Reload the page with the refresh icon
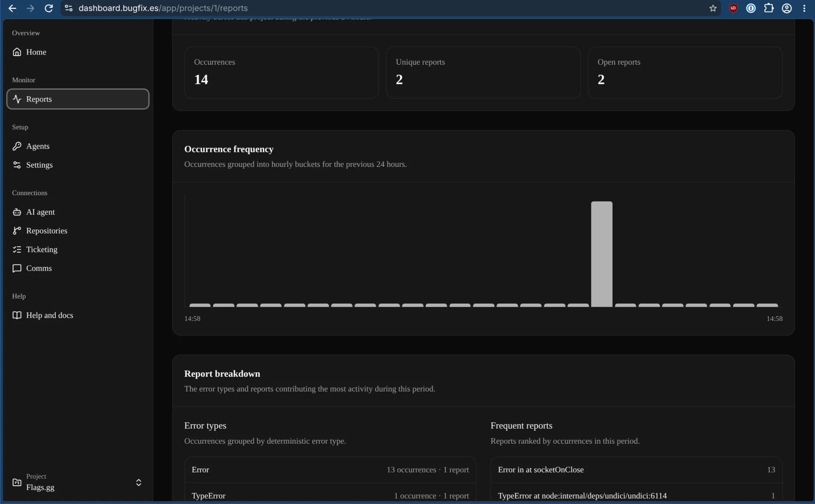This screenshot has height=504, width=815. click(49, 8)
